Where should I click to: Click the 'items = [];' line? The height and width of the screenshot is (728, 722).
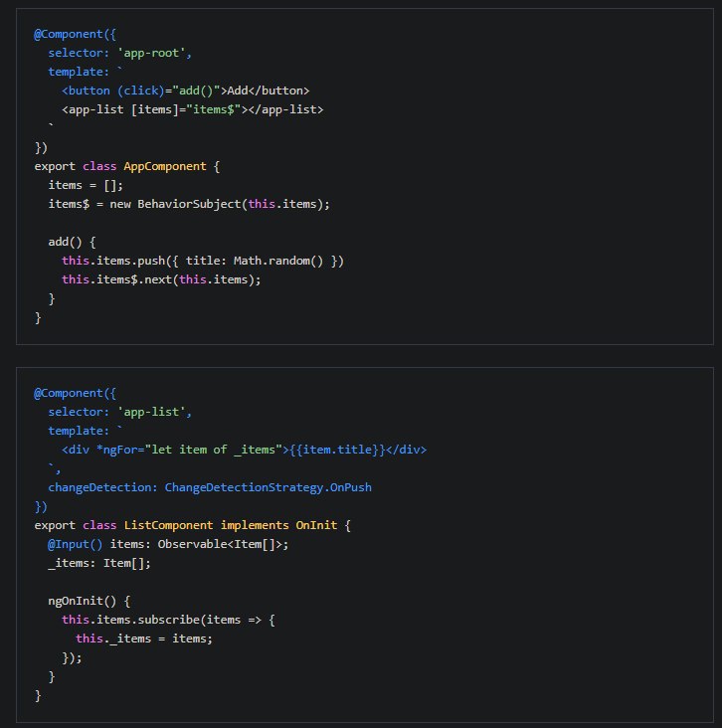click(86, 185)
